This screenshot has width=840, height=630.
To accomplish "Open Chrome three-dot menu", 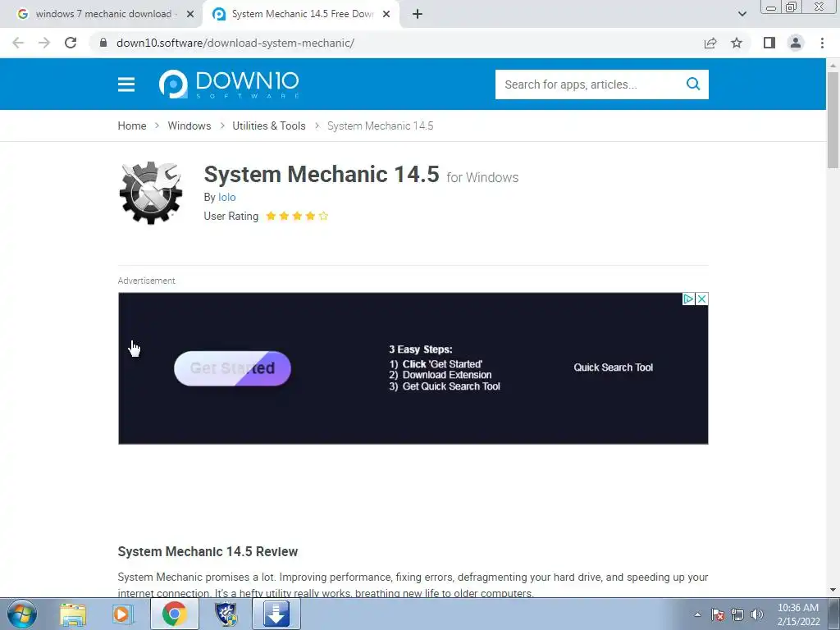I will click(822, 43).
